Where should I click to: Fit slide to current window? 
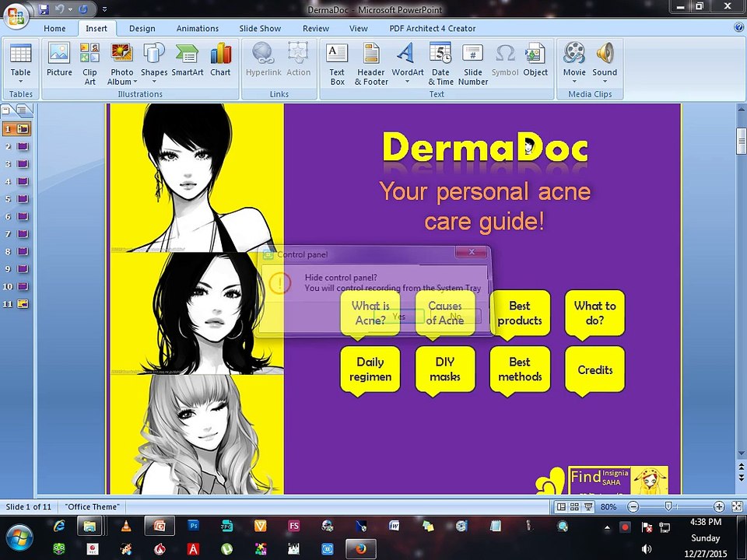(737, 506)
